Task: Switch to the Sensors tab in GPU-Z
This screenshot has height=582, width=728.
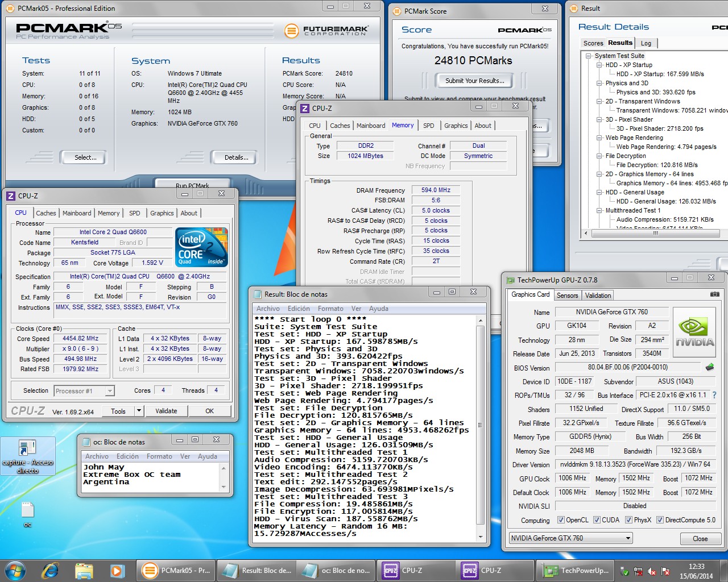Action: click(x=567, y=295)
